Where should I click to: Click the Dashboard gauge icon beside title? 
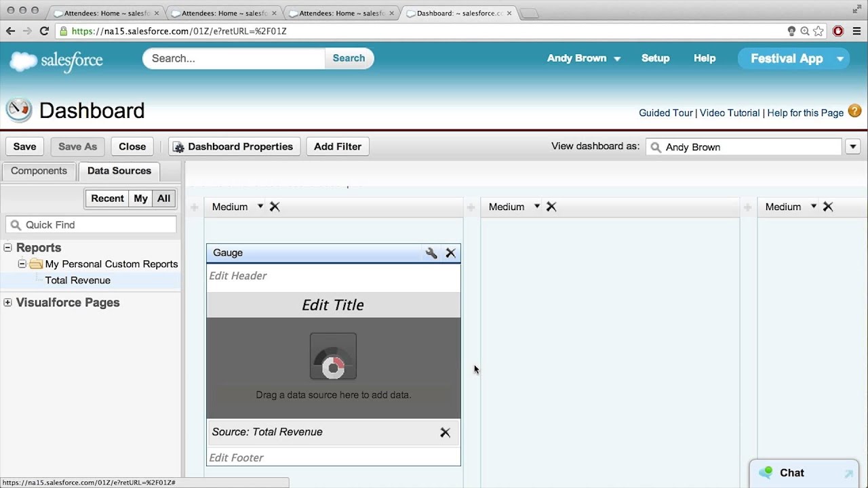(x=19, y=110)
